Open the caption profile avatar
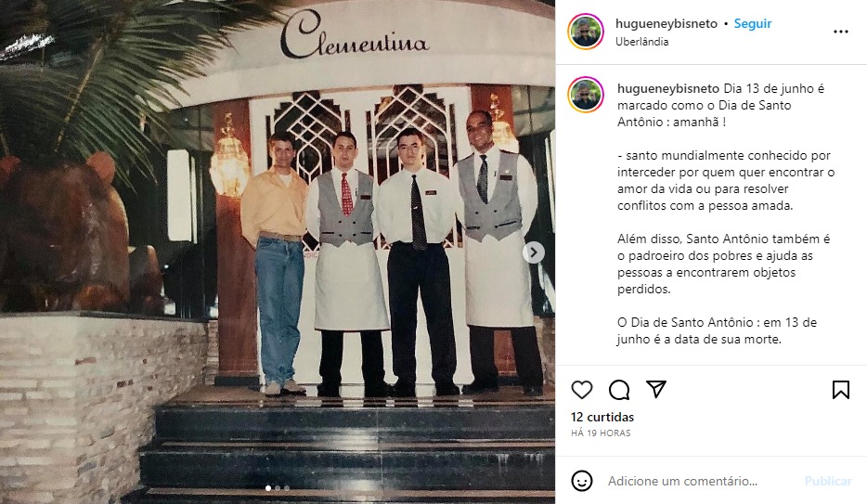867x504 pixels. tap(586, 95)
